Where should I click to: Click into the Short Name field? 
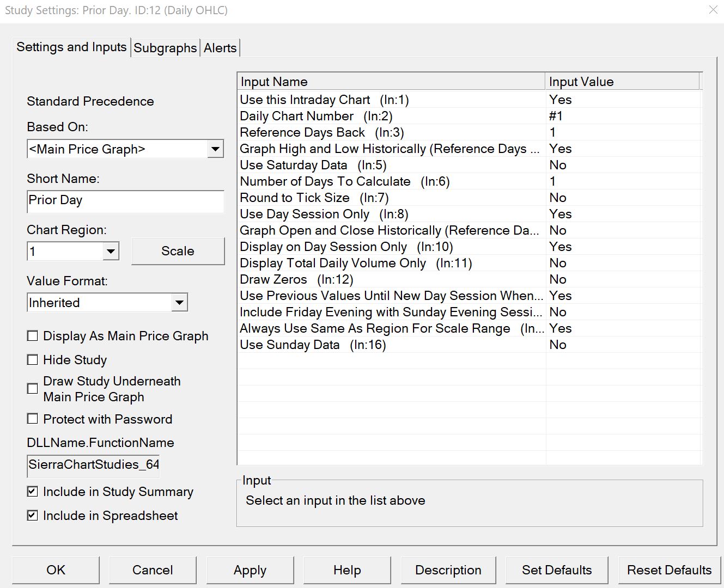tap(125, 200)
